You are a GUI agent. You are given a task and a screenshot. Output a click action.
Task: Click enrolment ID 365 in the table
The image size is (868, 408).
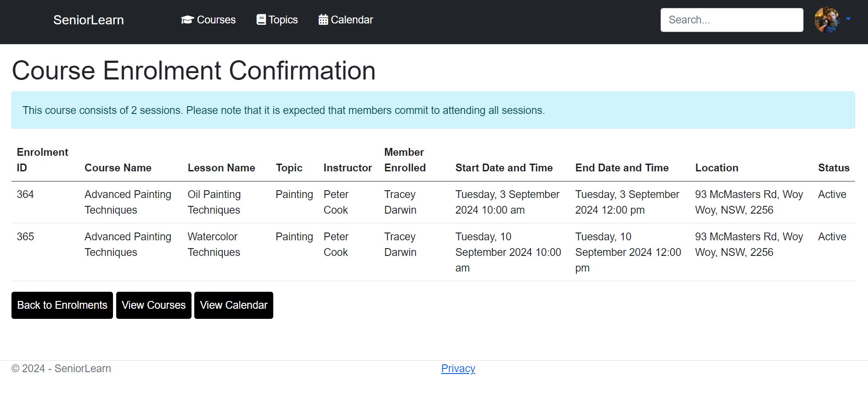25,237
